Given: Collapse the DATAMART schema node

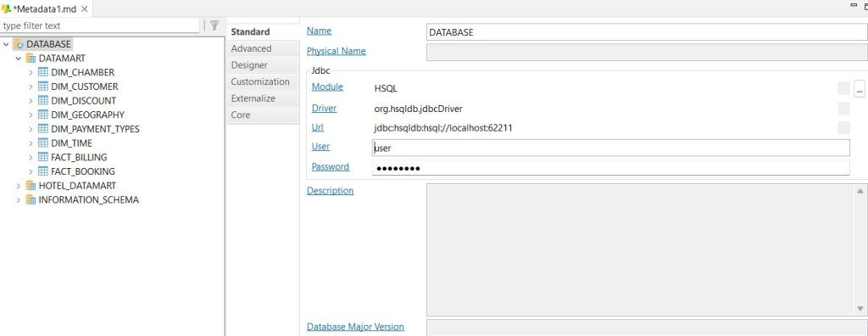Looking at the screenshot, I should point(19,59).
